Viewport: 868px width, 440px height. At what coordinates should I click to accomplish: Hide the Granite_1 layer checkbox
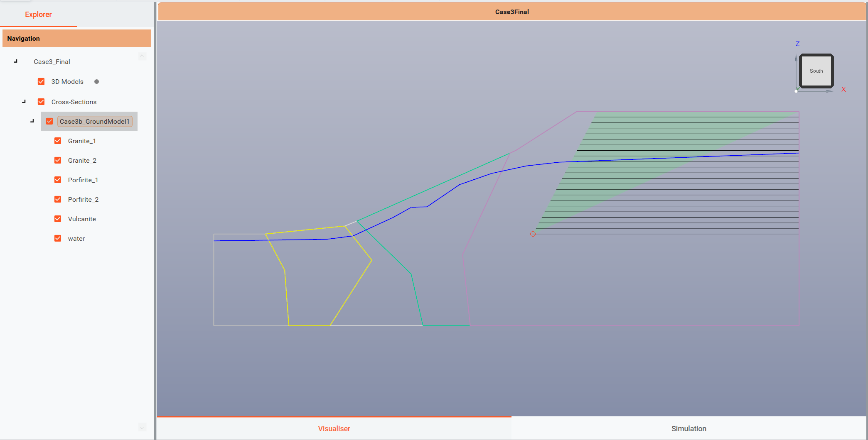coord(58,141)
